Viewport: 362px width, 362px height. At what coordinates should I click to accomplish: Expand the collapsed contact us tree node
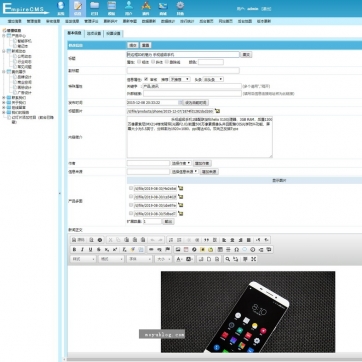click(4, 98)
